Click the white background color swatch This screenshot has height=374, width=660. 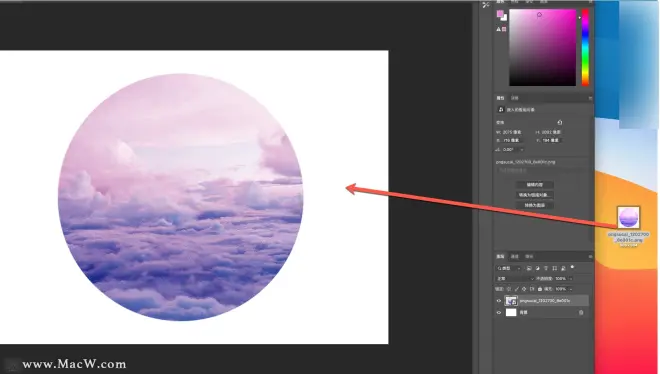tap(504, 18)
